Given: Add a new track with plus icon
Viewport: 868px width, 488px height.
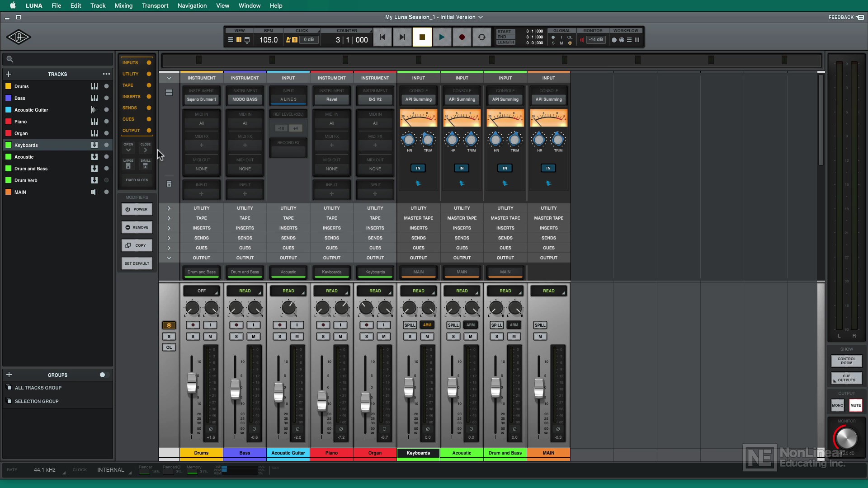Looking at the screenshot, I should [x=9, y=74].
